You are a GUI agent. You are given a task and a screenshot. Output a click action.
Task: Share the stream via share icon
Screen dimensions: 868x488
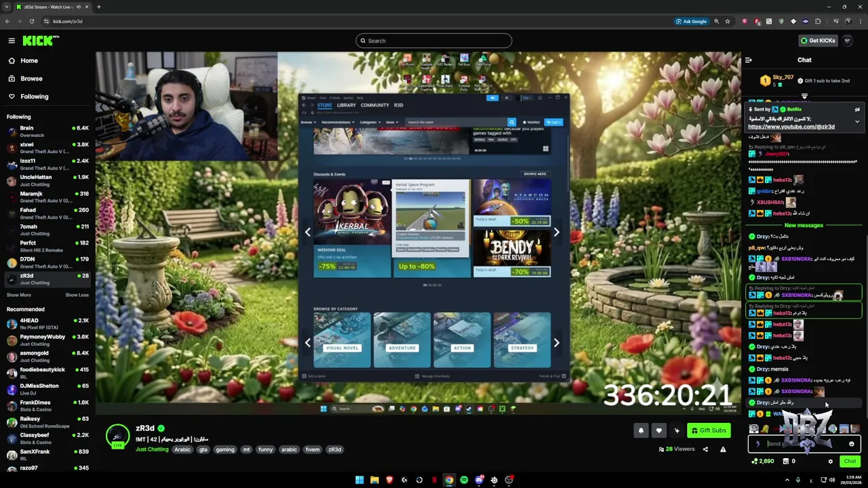tap(705, 449)
